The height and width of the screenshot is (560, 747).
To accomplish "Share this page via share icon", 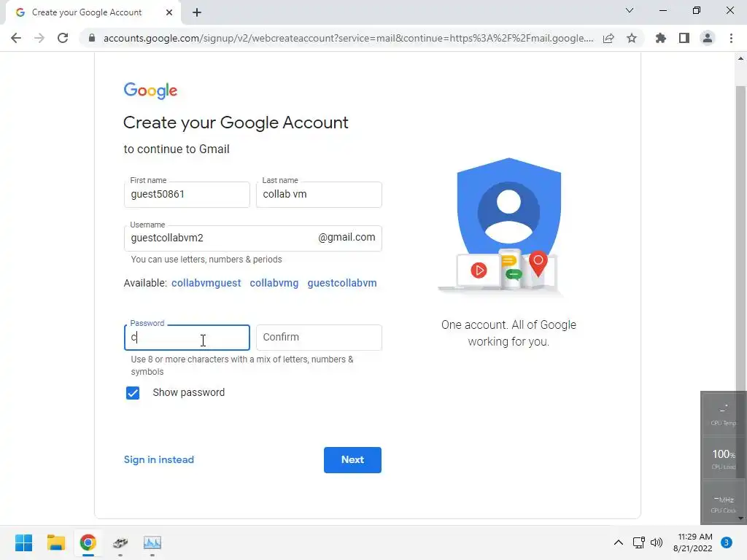I will (608, 38).
